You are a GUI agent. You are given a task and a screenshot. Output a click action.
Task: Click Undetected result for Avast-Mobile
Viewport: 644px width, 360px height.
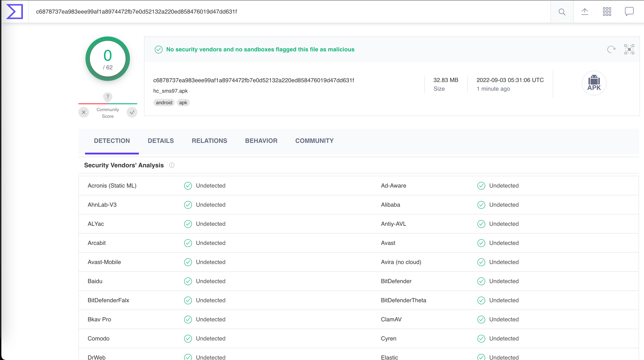(x=211, y=262)
